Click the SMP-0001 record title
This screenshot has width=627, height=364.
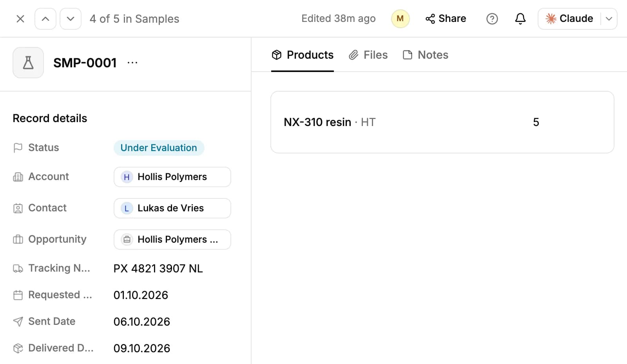tap(85, 63)
